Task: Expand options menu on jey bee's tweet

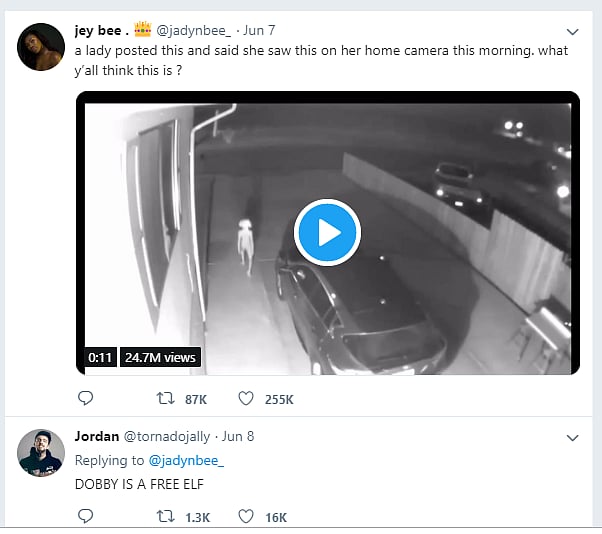Action: [x=572, y=32]
